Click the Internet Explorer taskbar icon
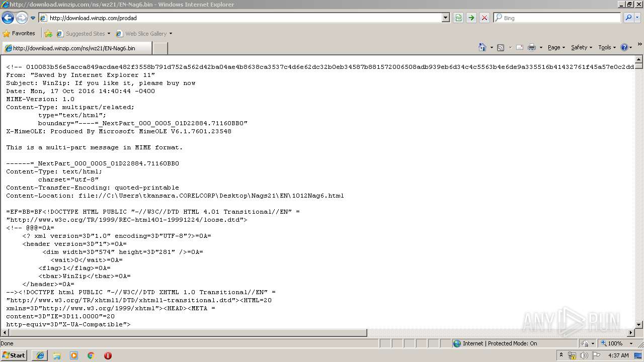This screenshot has width=644, height=362. [x=40, y=355]
